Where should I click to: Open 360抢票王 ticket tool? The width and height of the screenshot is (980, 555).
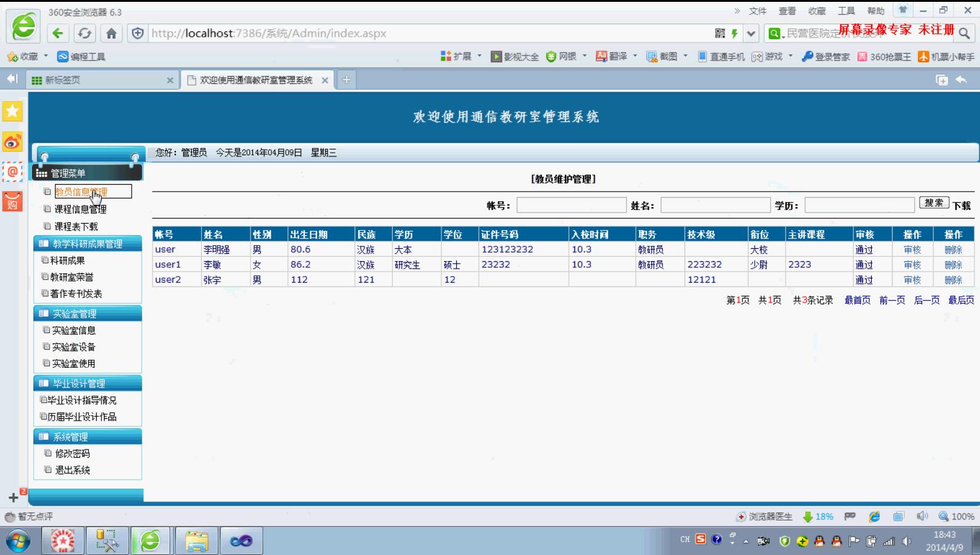coord(885,56)
